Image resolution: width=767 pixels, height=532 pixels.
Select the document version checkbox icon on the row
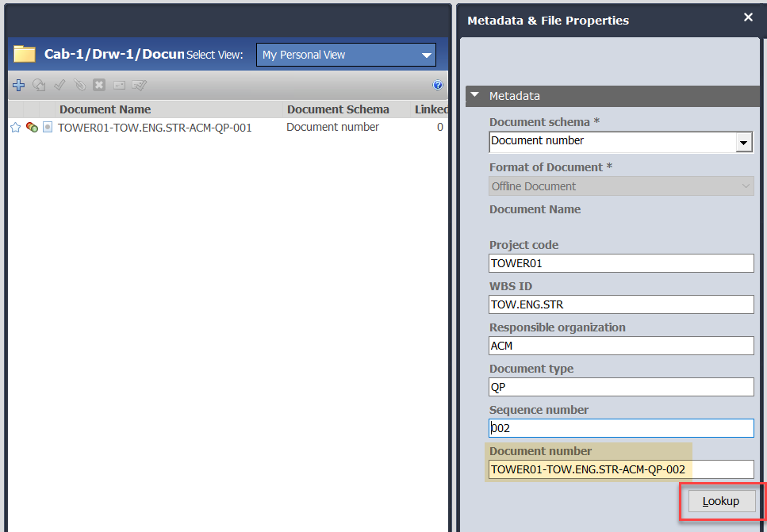[x=48, y=127]
